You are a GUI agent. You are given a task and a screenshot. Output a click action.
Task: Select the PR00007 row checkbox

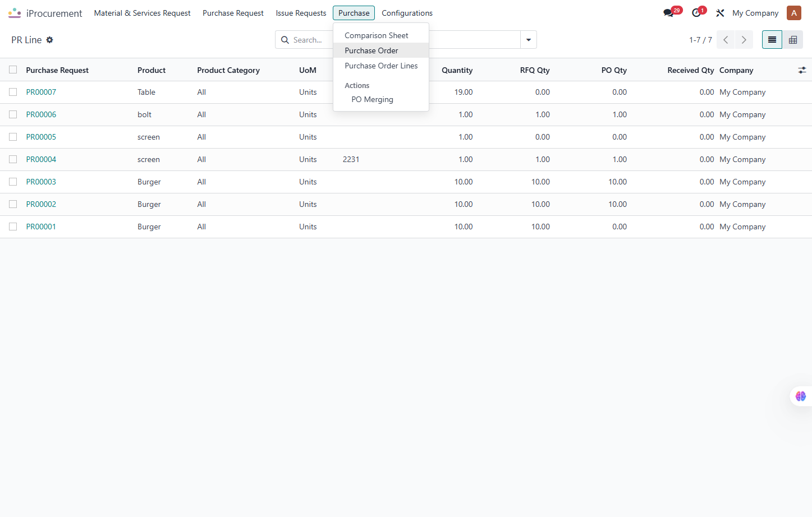click(13, 92)
